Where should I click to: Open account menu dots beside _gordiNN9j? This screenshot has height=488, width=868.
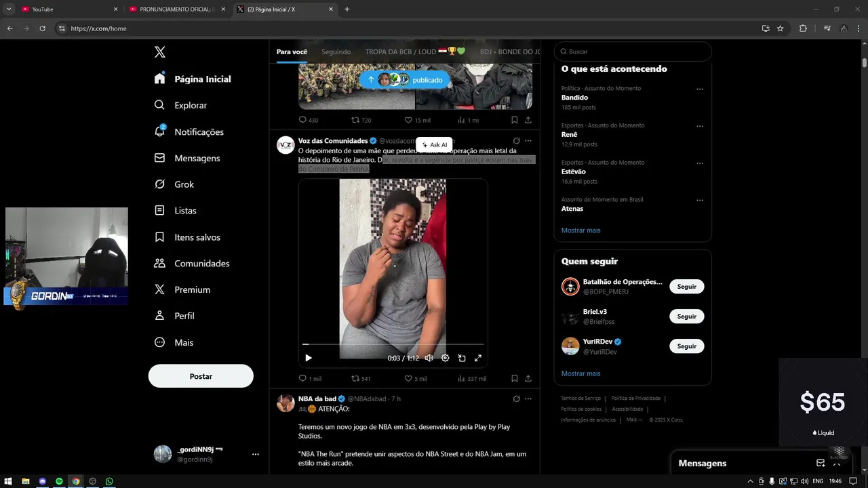click(x=255, y=454)
